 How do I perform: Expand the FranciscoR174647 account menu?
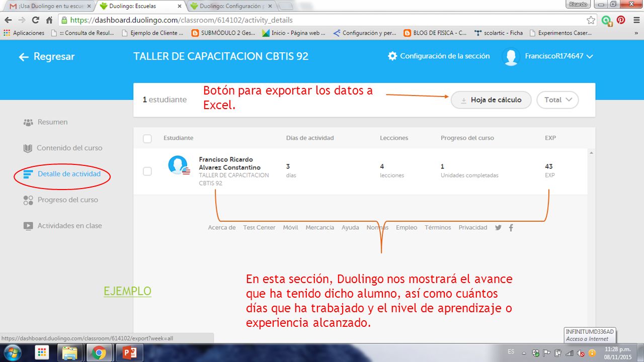pos(590,56)
